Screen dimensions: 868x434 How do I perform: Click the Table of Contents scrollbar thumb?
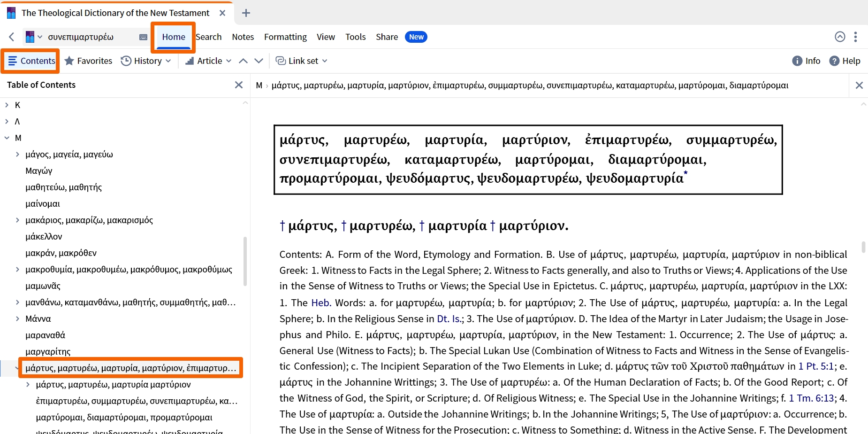click(x=245, y=261)
